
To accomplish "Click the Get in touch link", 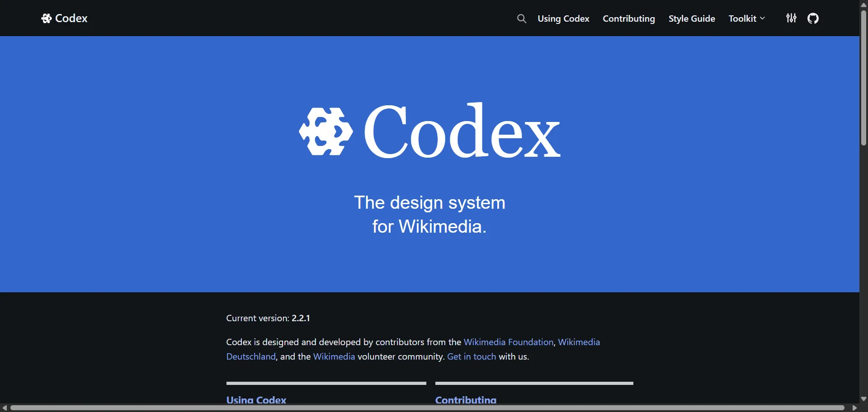I will [471, 356].
